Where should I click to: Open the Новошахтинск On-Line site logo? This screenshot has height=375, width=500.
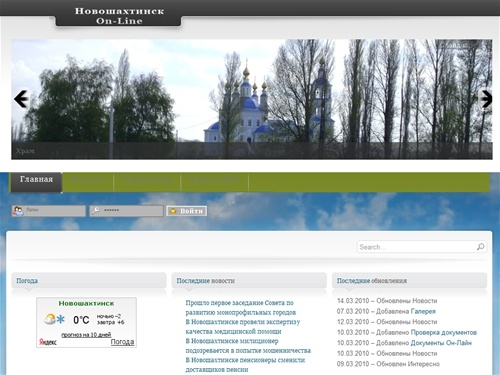119,16
